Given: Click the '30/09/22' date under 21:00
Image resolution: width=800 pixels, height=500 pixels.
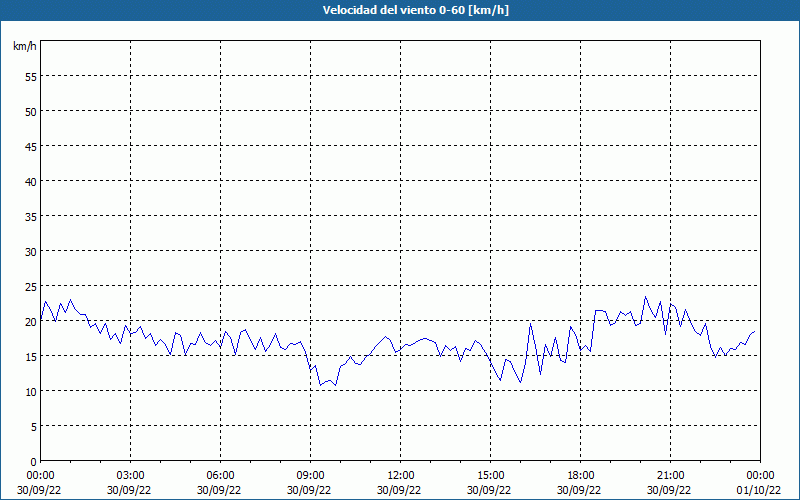Looking at the screenshot, I should [x=669, y=490].
